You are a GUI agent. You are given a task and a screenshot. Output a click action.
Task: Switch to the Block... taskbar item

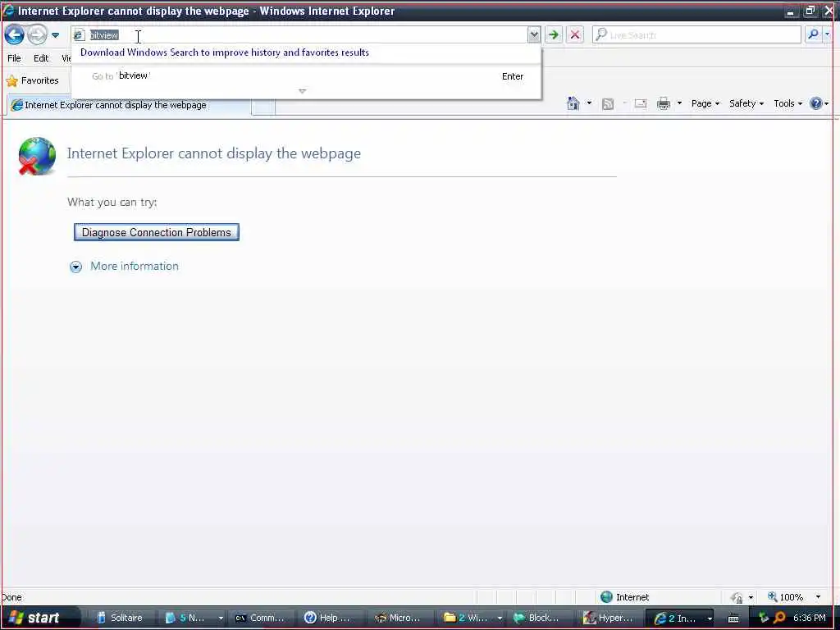click(538, 618)
